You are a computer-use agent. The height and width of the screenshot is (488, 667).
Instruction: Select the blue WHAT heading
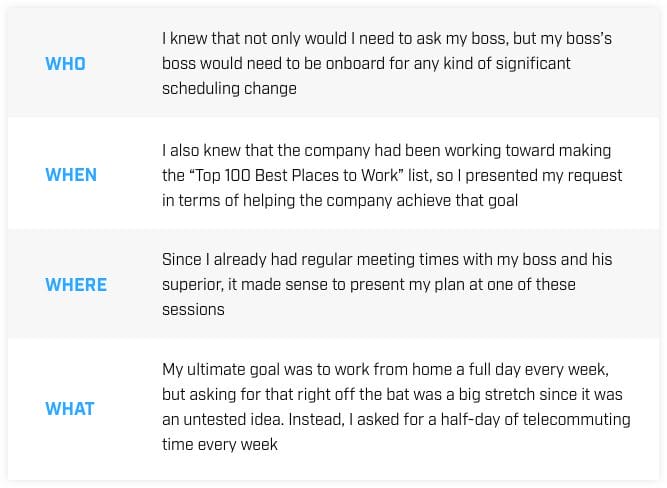pos(70,408)
